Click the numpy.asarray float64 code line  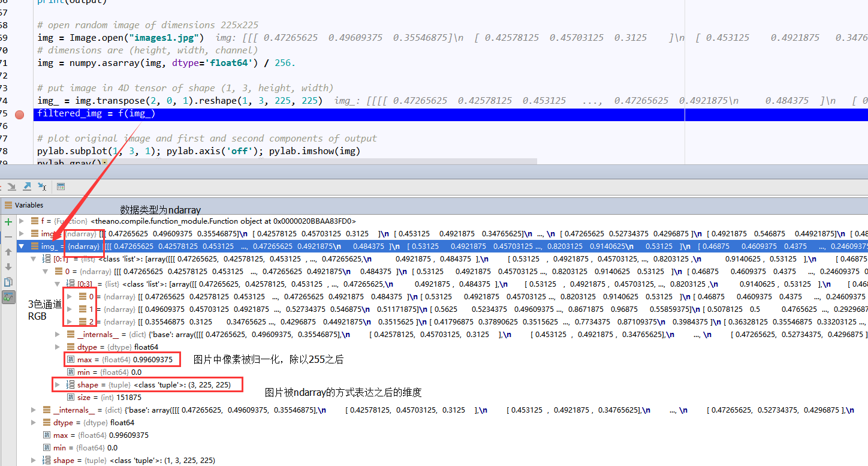166,62
